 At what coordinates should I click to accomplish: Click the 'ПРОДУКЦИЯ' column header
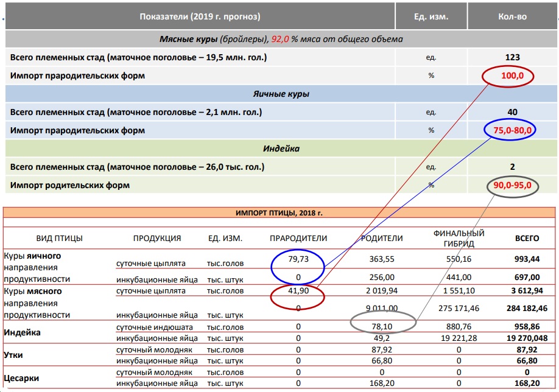coord(157,238)
